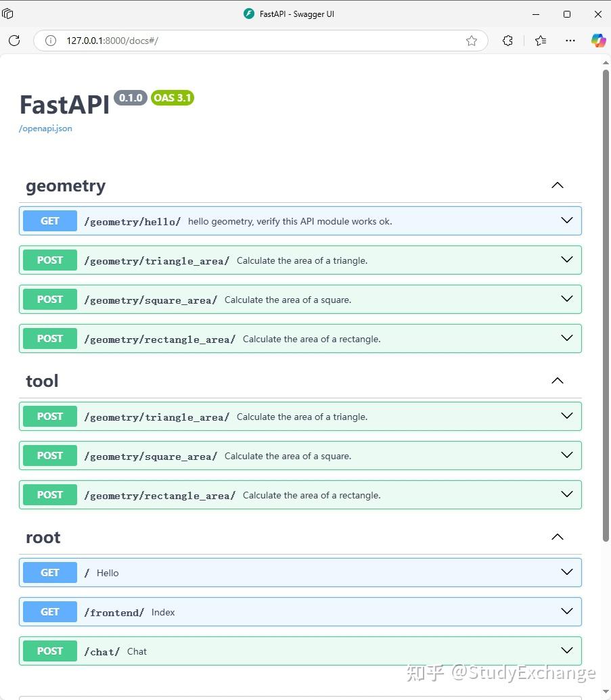This screenshot has height=700, width=611.
Task: Open the /openapi.json link
Action: click(x=45, y=129)
